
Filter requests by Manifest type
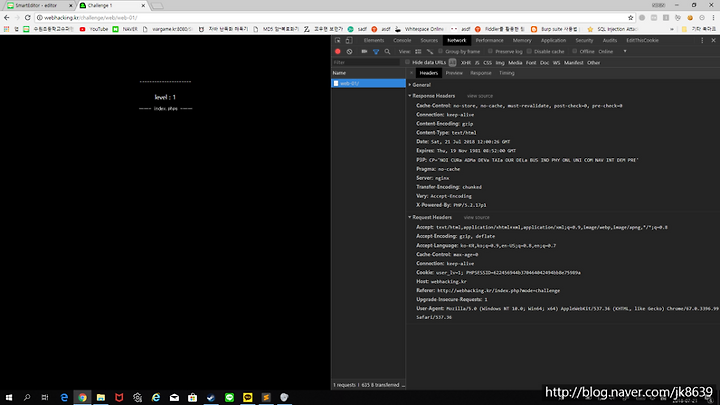tap(574, 63)
